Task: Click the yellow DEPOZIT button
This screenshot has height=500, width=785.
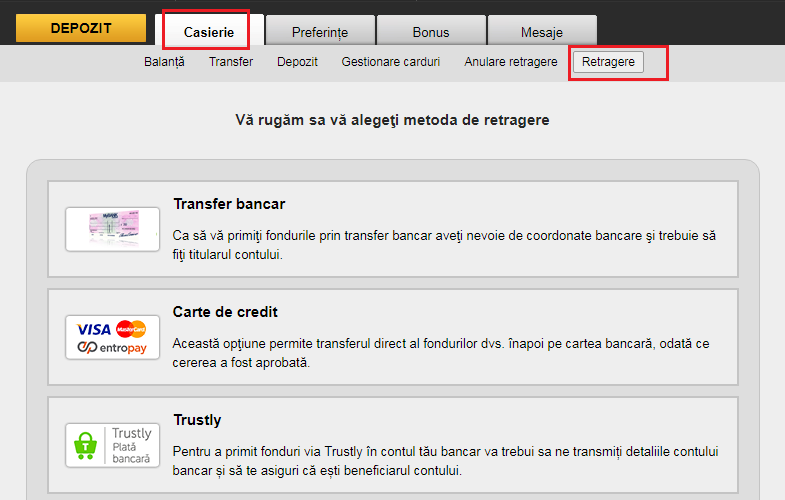Action: point(81,28)
